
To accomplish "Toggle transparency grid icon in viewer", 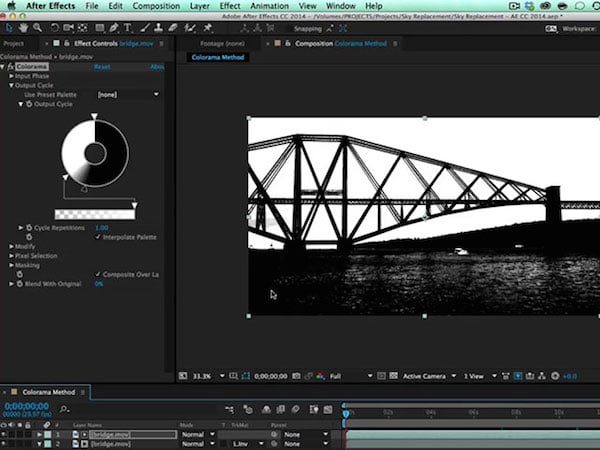I will click(x=393, y=376).
